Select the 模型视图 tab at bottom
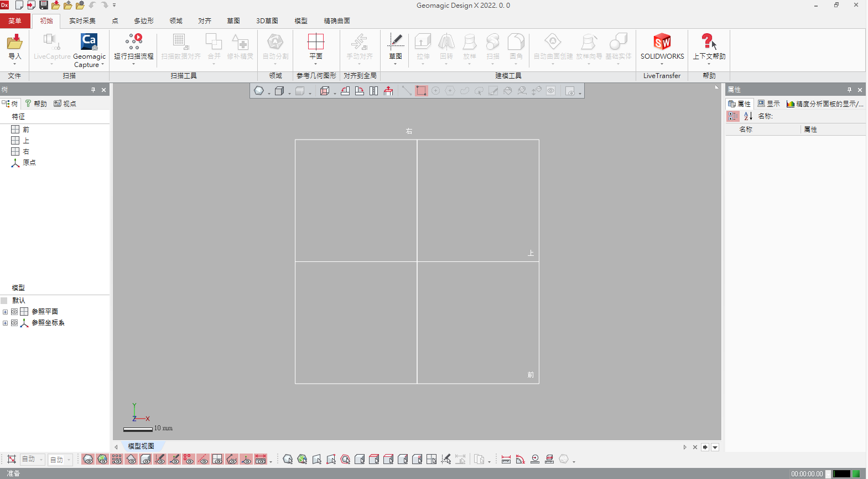Image resolution: width=868 pixels, height=479 pixels. point(141,446)
